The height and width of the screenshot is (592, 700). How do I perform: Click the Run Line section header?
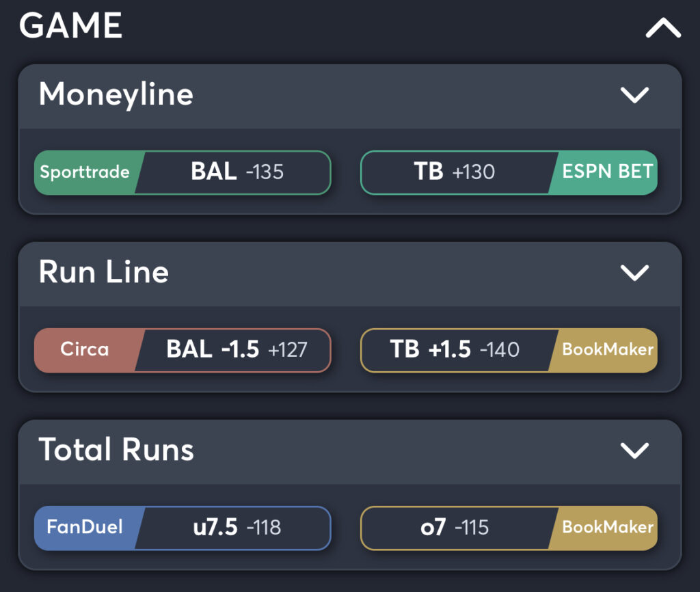pyautogui.click(x=104, y=273)
